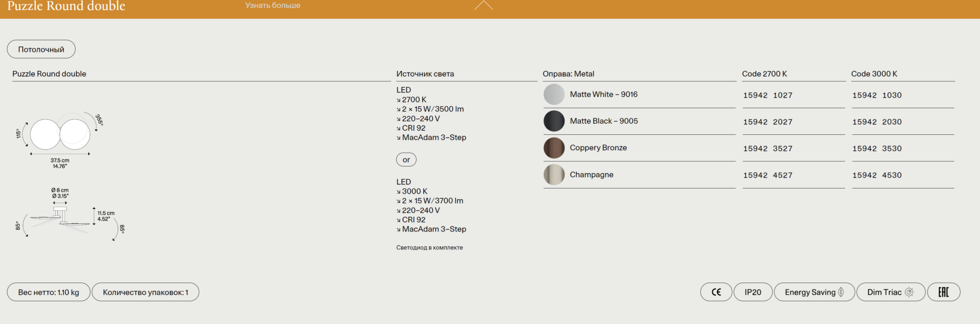
Task: Click the Вес нетто 1.10 kg pill
Action: (48, 292)
